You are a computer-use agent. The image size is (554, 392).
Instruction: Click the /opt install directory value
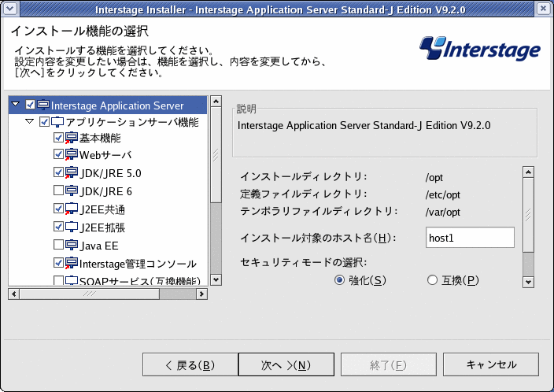434,177
